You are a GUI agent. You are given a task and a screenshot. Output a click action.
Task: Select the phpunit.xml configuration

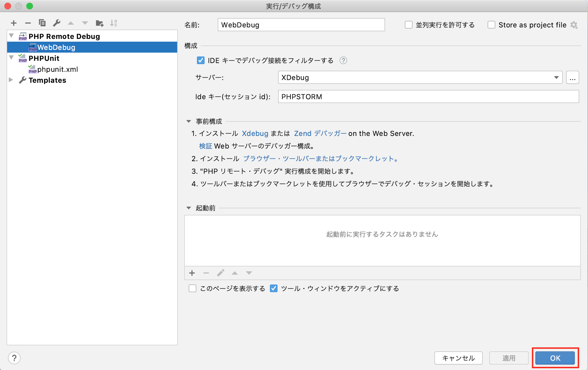coord(92,69)
